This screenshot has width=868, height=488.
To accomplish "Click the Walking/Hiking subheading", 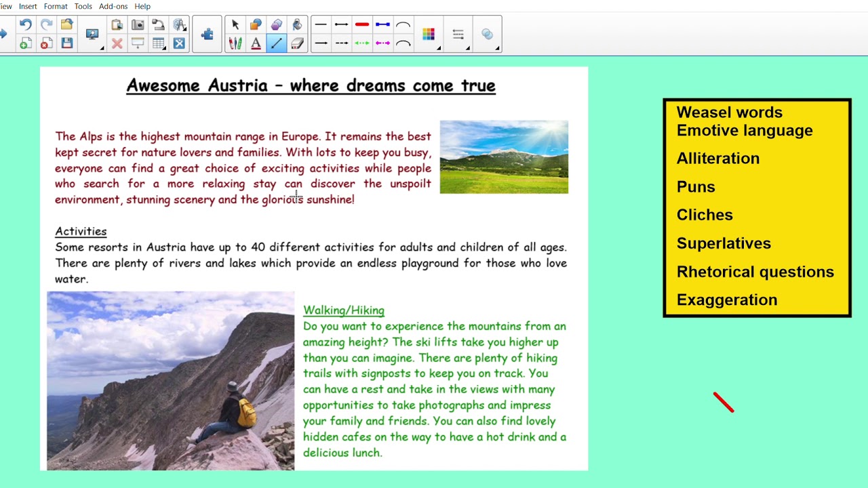I will (x=344, y=310).
